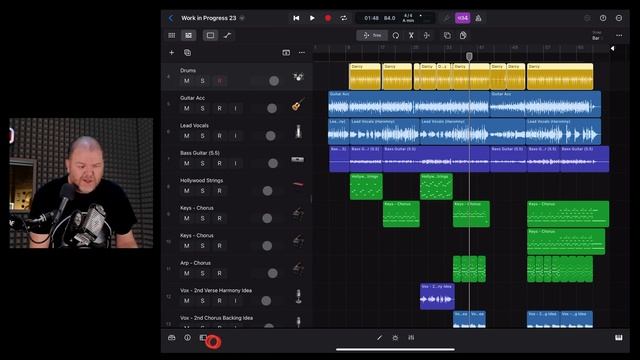
Task: Select the Trim tool
Action: coord(372,36)
